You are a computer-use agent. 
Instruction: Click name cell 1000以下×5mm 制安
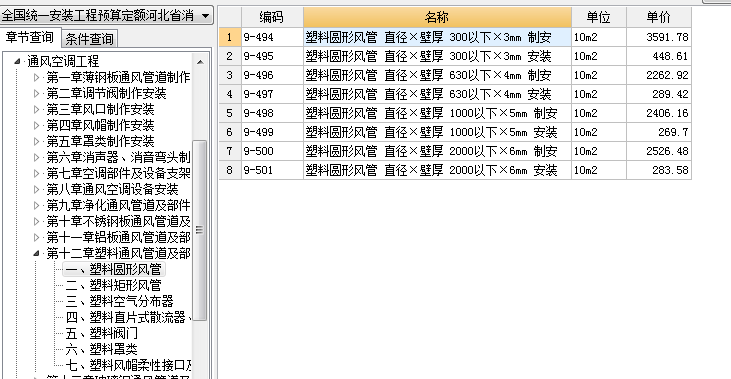pyautogui.click(x=437, y=113)
